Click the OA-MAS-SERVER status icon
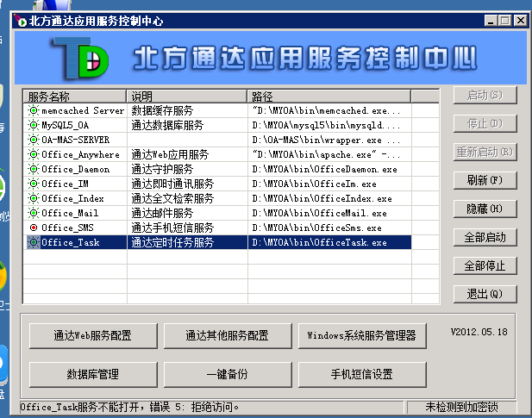 click(x=34, y=140)
